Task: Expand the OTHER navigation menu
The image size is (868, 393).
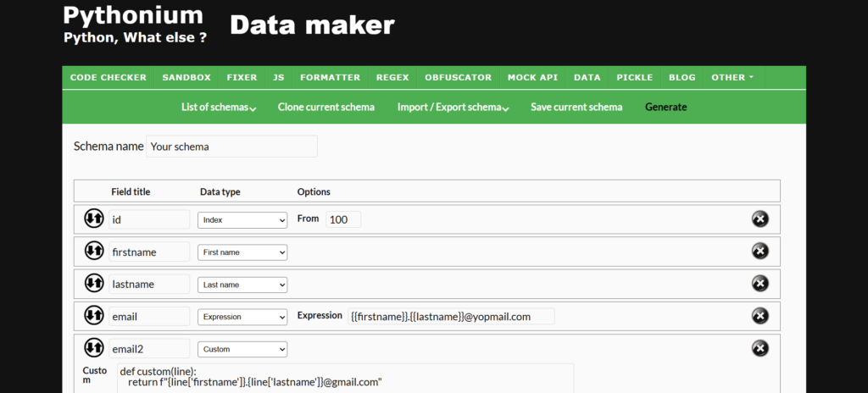Action: coord(732,77)
